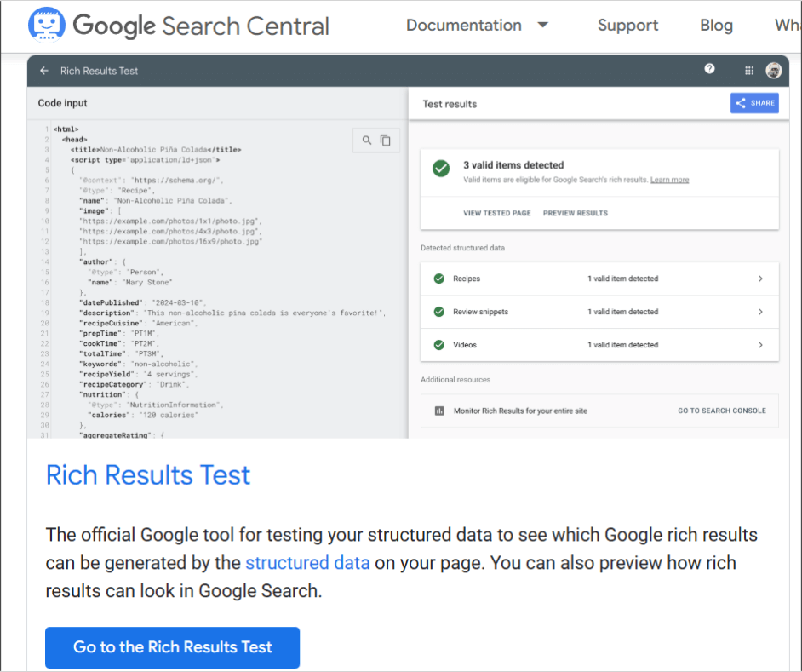802x672 pixels.
Task: Open the Support menu item
Action: click(627, 26)
